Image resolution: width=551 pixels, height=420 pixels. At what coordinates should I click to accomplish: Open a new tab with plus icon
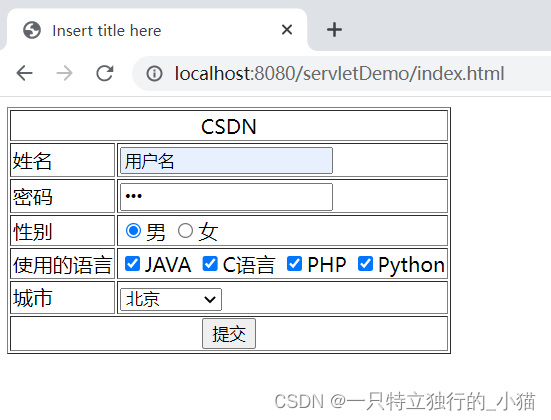334,30
